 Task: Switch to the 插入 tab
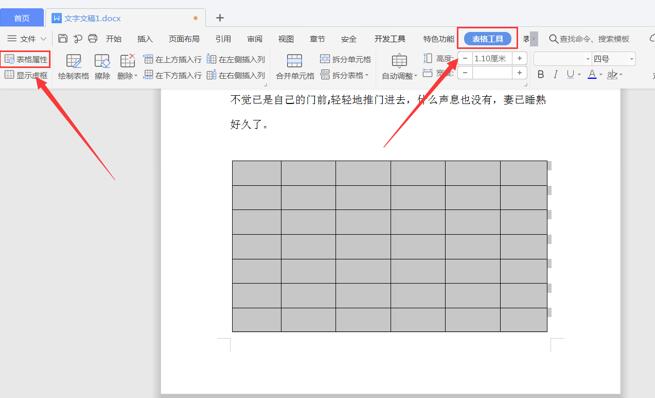coord(145,39)
